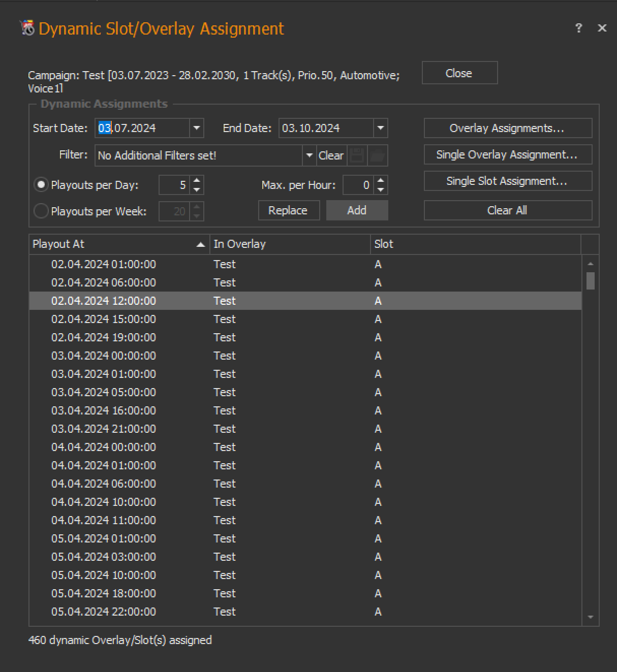617x672 pixels.
Task: Click the vertical scrollbar thumb in list
Action: (590, 281)
